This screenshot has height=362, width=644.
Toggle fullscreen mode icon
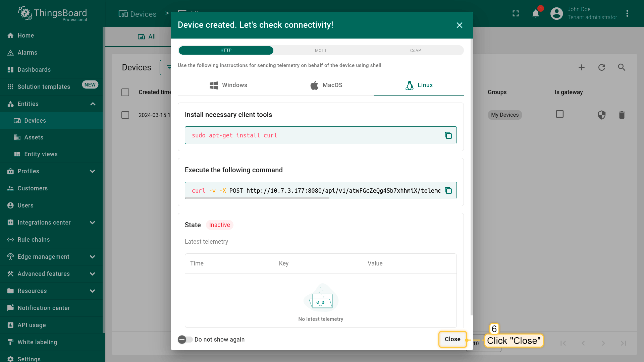pyautogui.click(x=516, y=14)
